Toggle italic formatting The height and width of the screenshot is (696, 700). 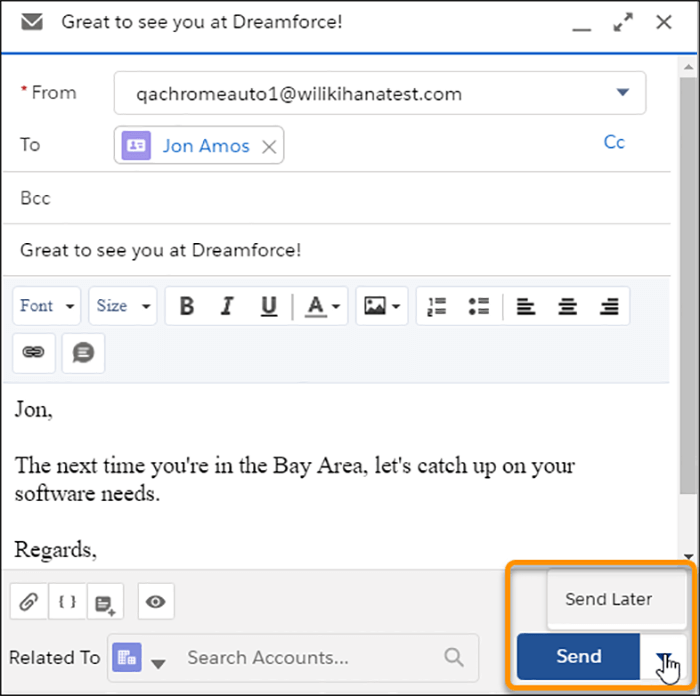[x=227, y=306]
